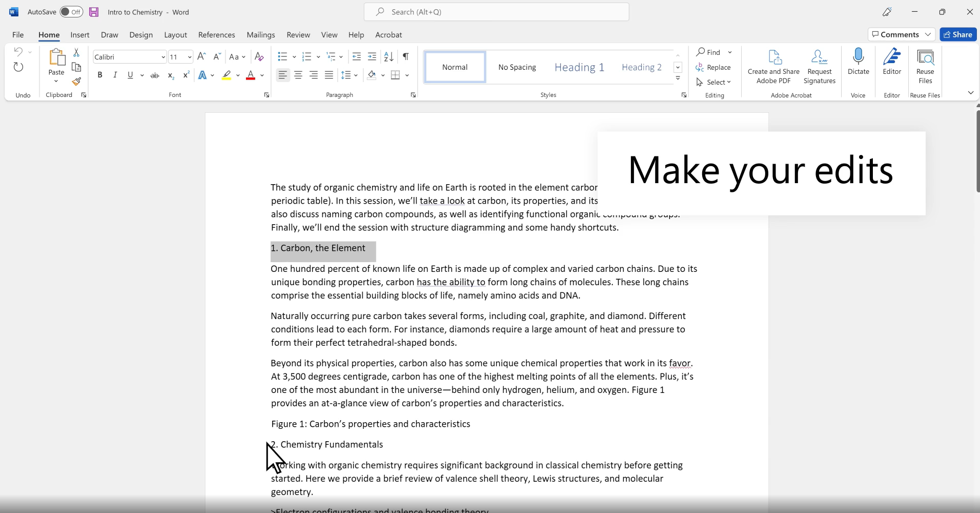Viewport: 980px width, 513px height.
Task: Switch to the Design tab
Action: tap(141, 35)
